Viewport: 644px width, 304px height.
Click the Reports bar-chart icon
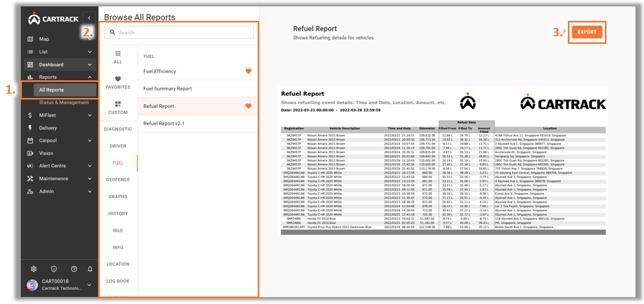31,77
